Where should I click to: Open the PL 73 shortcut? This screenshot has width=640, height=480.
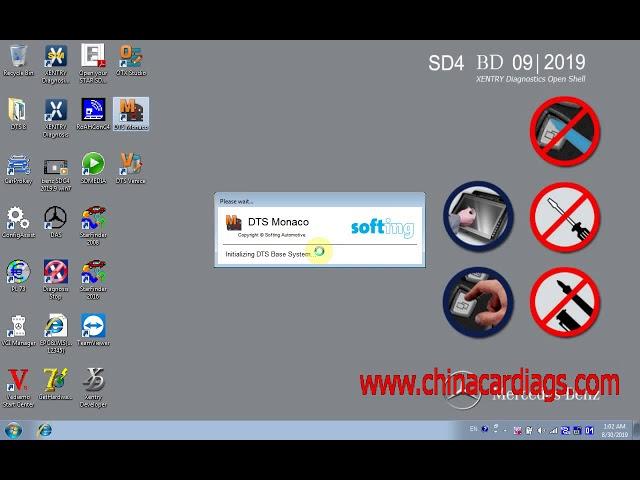18,276
